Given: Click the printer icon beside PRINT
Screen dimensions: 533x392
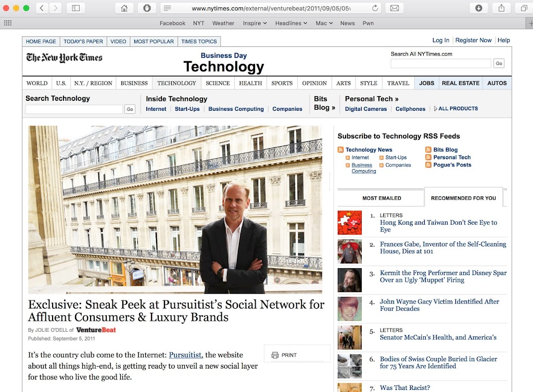Looking at the screenshot, I should [x=275, y=355].
